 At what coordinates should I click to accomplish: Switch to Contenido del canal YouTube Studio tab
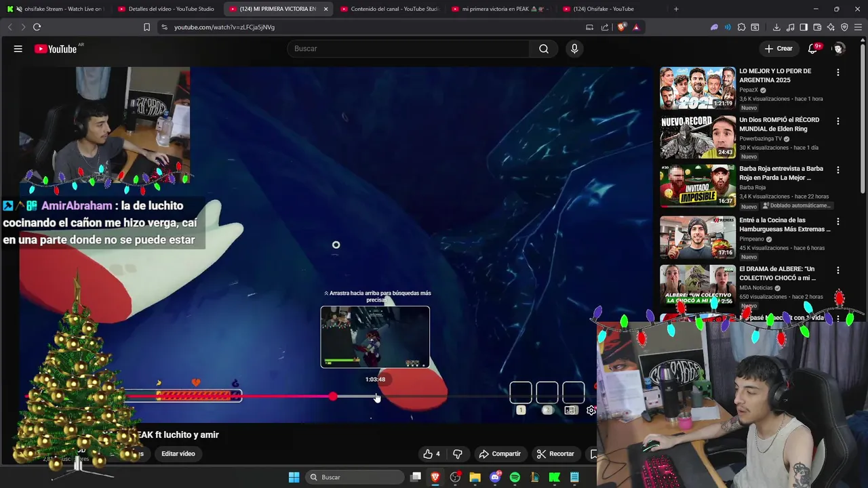pyautogui.click(x=390, y=9)
